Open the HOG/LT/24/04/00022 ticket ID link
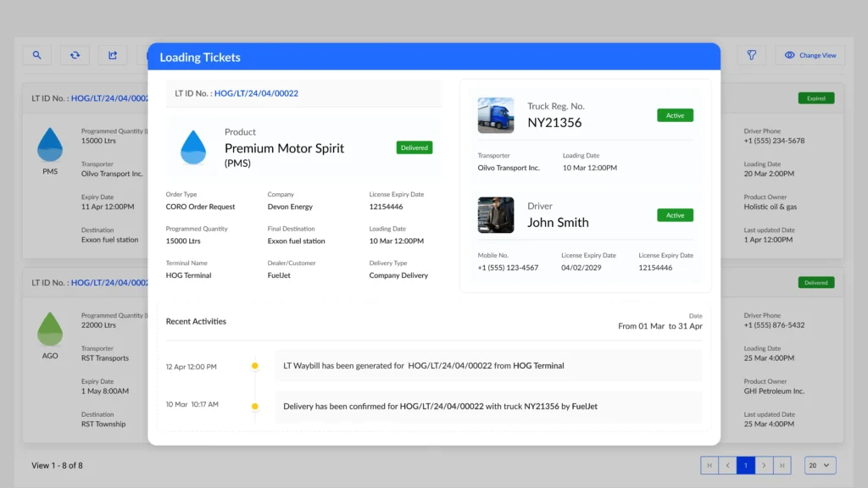This screenshot has height=488, width=868. (x=256, y=93)
